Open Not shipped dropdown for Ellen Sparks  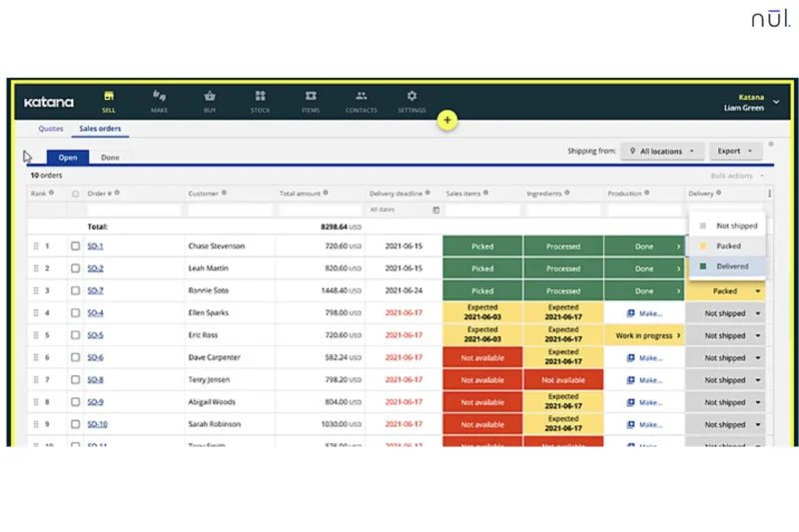click(x=726, y=313)
